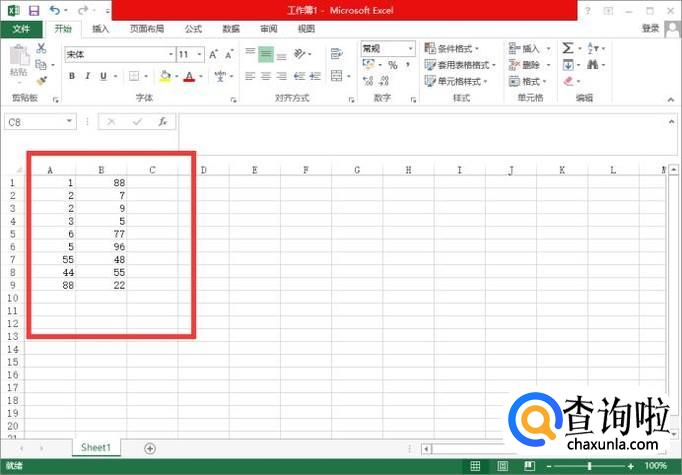
Task: Switch to Page Layout view in status bar
Action: point(502,466)
